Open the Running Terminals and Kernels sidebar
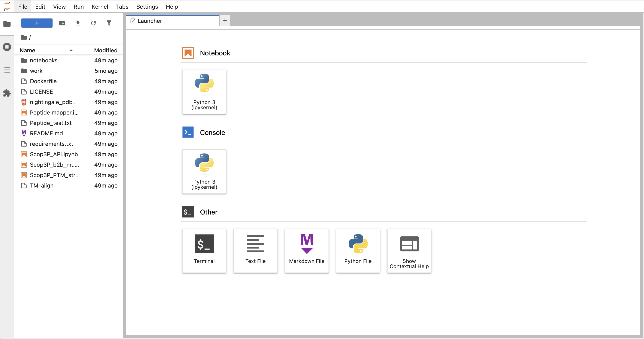Screen dimensions: 644x339 [7, 47]
